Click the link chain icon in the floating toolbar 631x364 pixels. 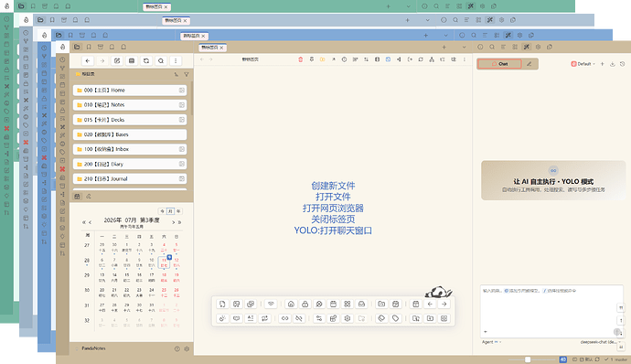point(285,318)
